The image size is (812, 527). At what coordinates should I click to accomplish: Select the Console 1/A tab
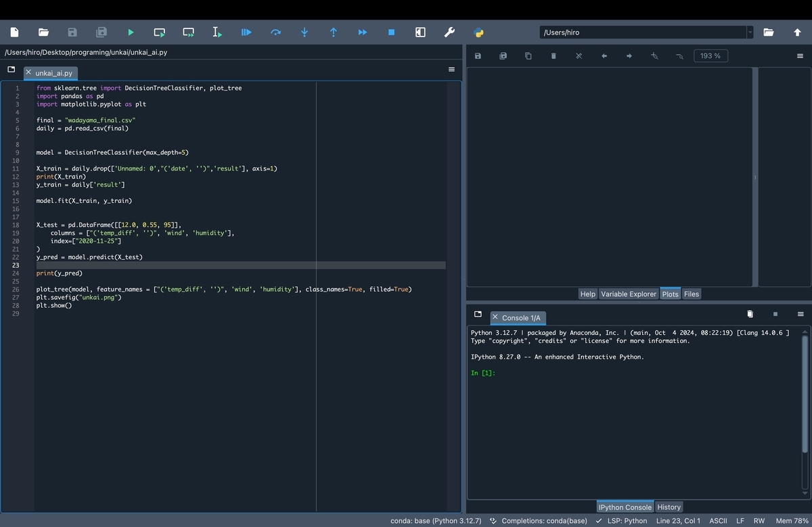[x=517, y=317]
